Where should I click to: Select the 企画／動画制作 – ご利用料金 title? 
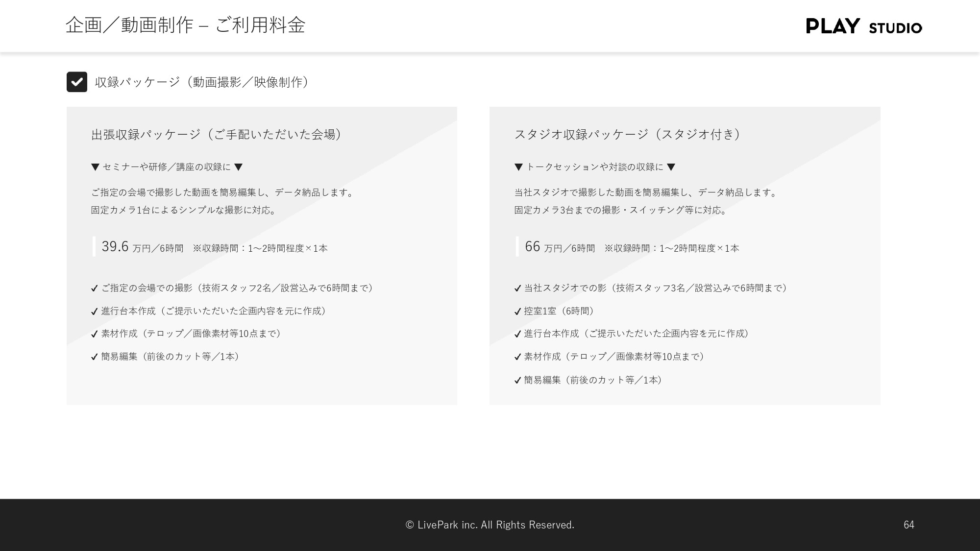[x=186, y=25]
